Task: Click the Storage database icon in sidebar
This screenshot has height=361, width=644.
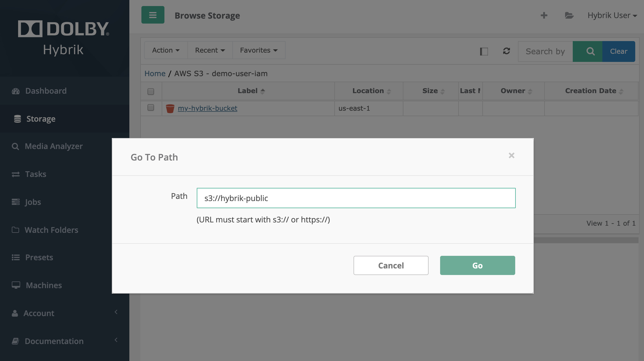Action: [x=17, y=119]
